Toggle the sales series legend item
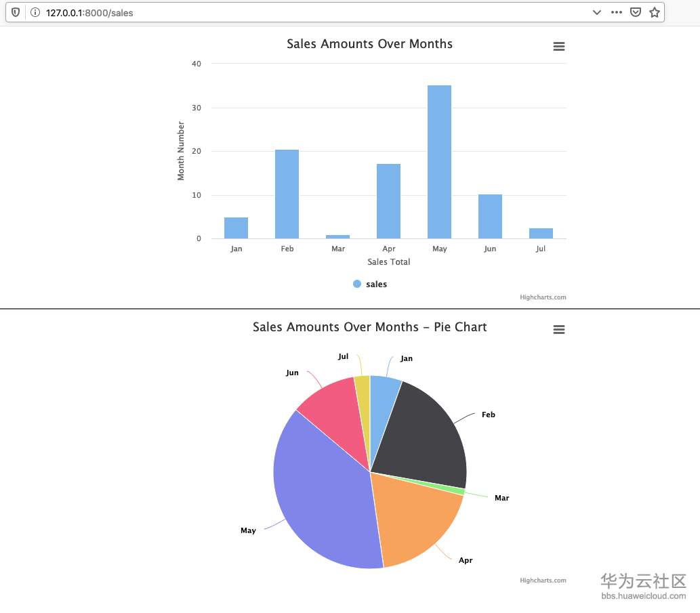 click(x=370, y=284)
